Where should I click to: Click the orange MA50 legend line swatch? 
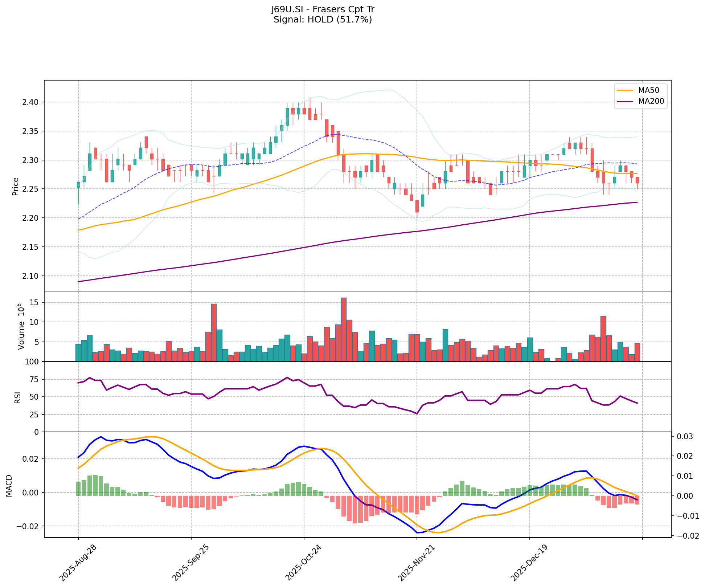click(x=625, y=90)
